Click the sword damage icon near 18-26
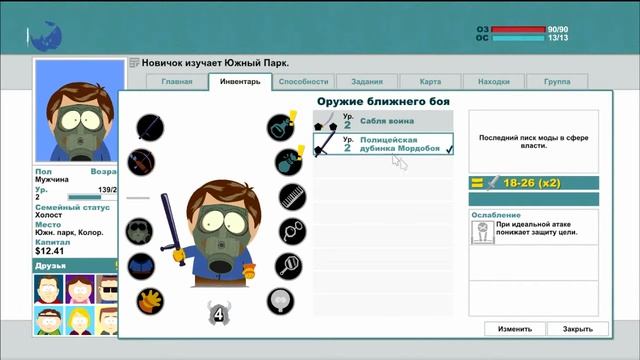This screenshot has width=640, height=360. (x=493, y=183)
